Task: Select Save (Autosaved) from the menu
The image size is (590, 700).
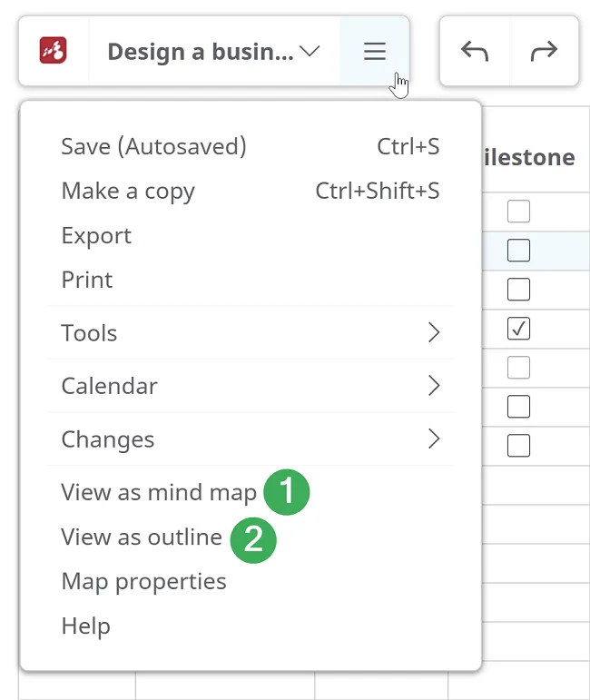Action: tap(153, 146)
